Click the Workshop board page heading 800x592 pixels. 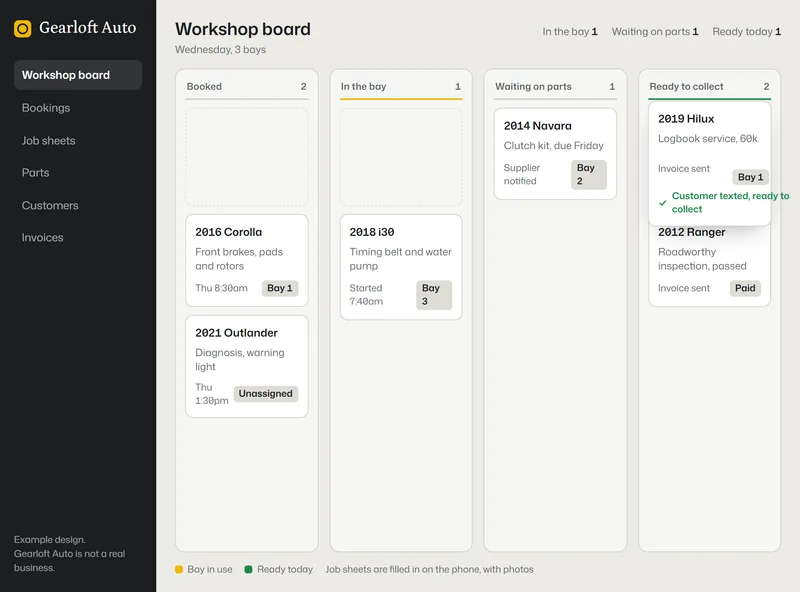(x=243, y=29)
